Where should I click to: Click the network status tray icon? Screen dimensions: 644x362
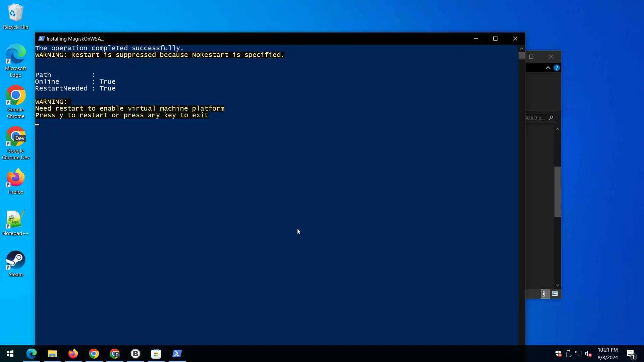coord(579,354)
